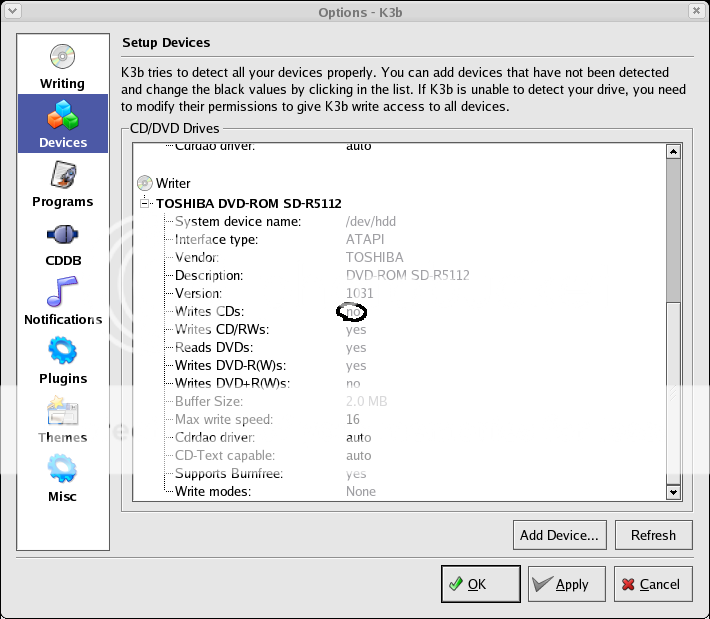
Task: Select the 'Writes CDs:' row label
Action: tap(210, 312)
